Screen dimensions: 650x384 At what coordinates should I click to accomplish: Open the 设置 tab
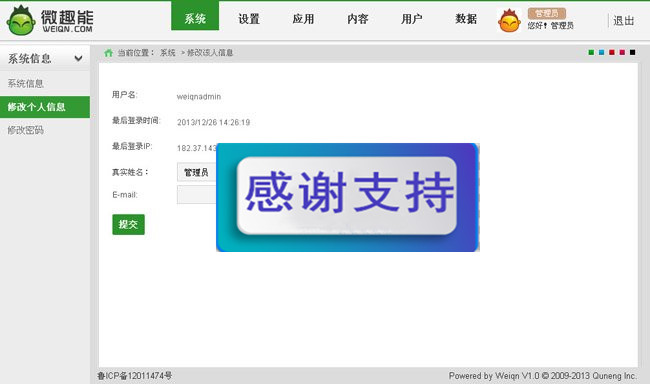[249, 19]
